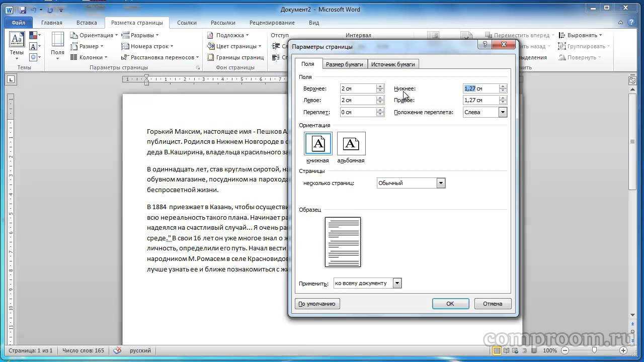Viewport: 644px width, 362px height.
Task: Open the Темы (Themes) gallery button
Action: tap(17, 46)
